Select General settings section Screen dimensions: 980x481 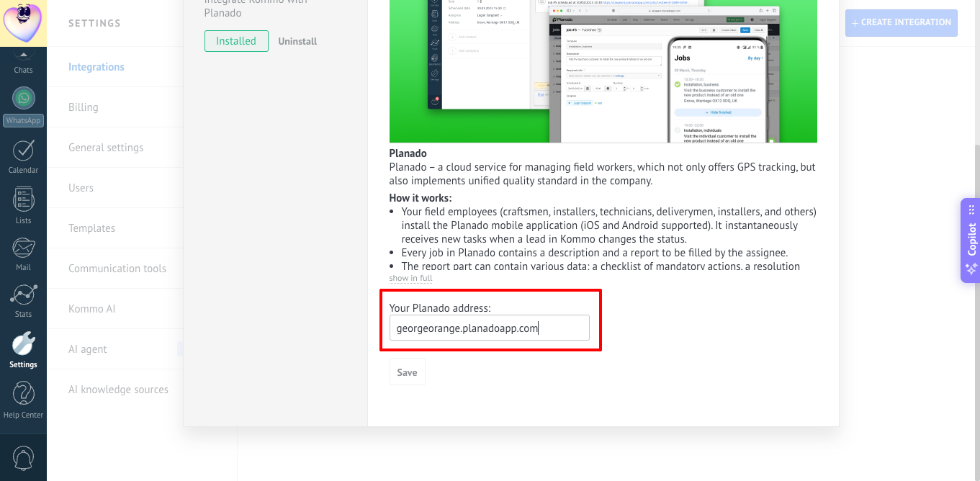pos(106,148)
